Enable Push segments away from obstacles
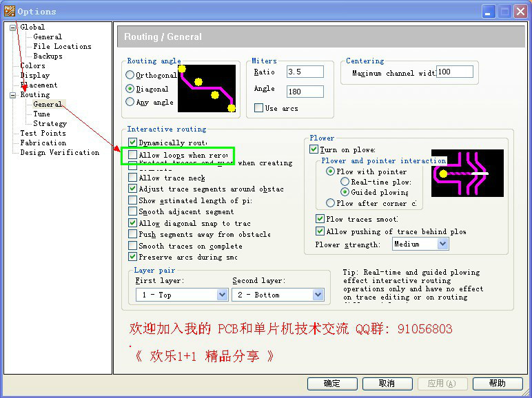 133,234
